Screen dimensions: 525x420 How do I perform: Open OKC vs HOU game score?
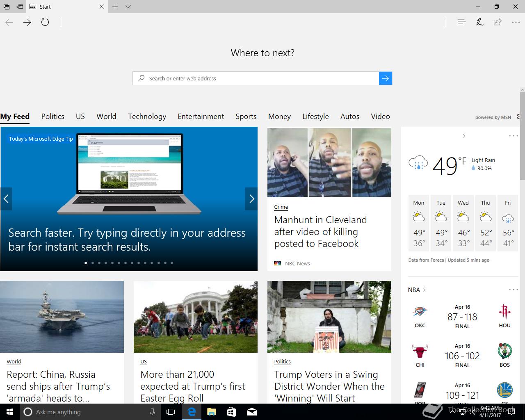coord(462,317)
